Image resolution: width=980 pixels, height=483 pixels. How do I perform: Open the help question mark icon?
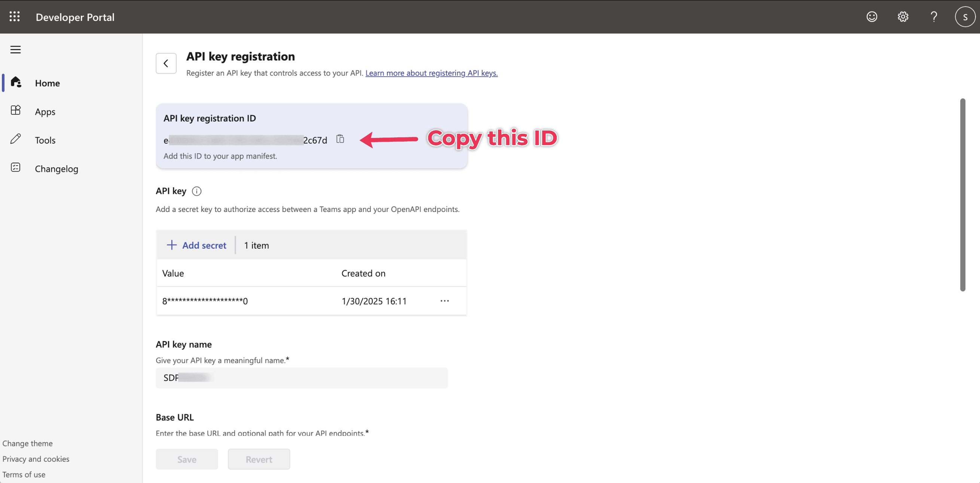934,17
